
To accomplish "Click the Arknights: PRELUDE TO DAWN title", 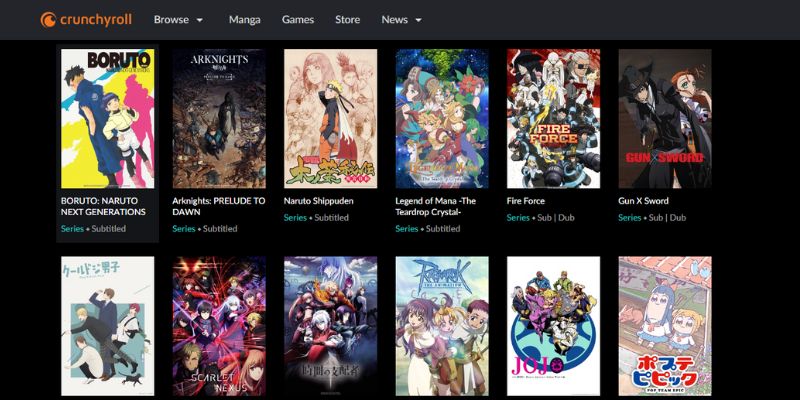I will [219, 206].
